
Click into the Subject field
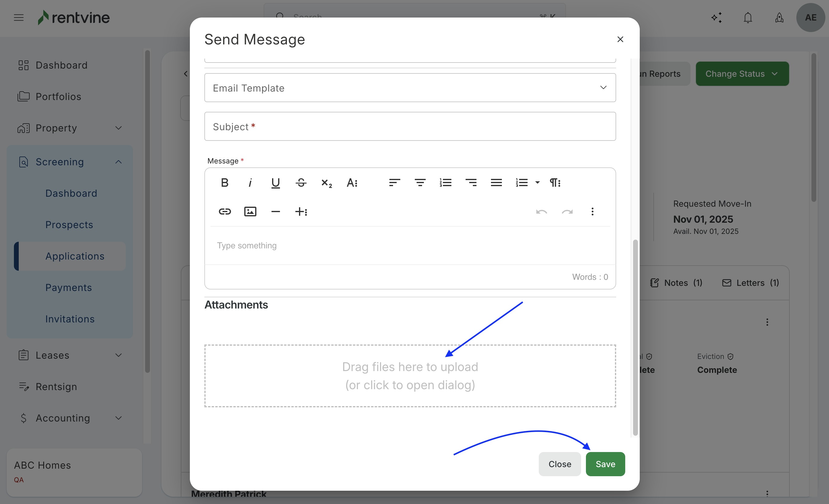(410, 126)
